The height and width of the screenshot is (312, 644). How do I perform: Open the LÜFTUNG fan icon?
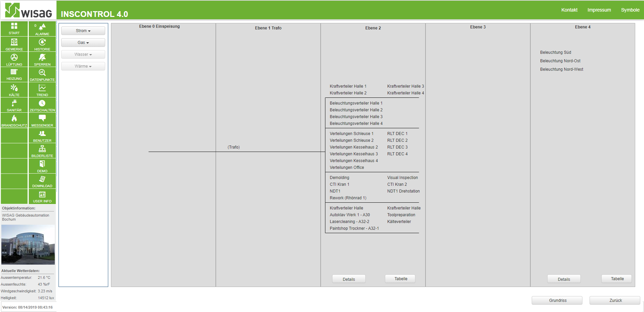pyautogui.click(x=14, y=57)
